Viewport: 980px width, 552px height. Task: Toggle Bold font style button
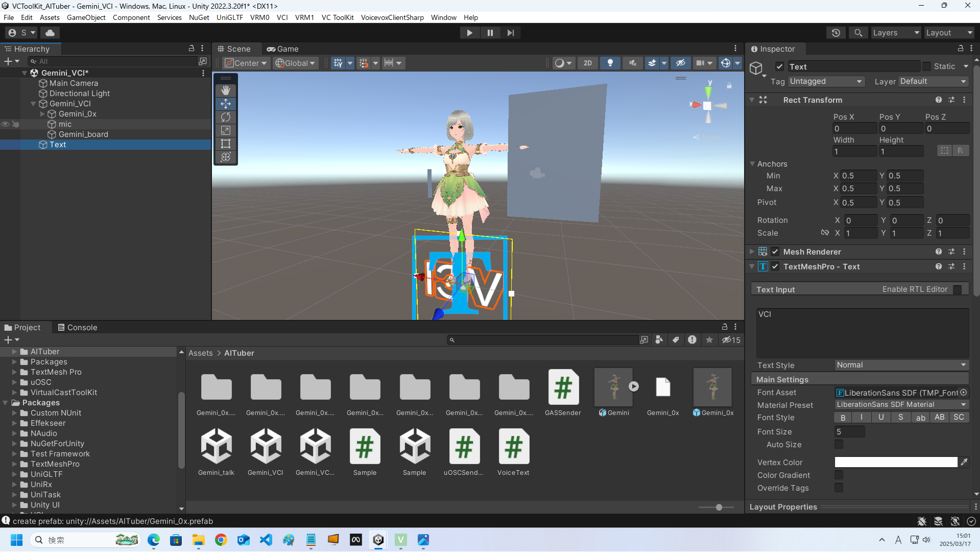click(843, 418)
